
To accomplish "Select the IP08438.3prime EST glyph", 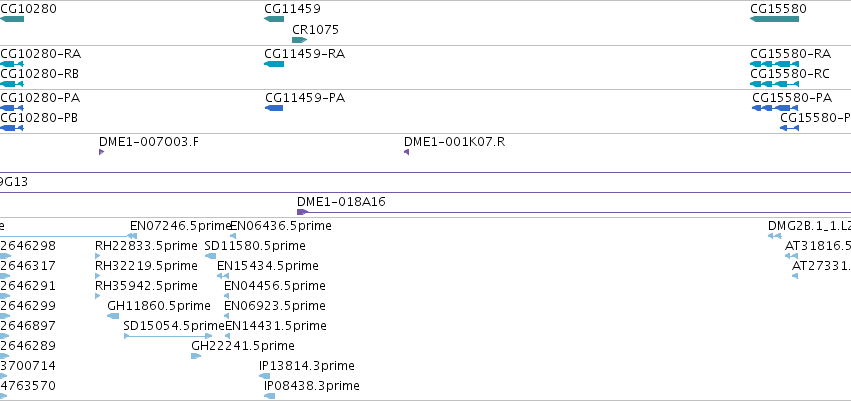I will [x=270, y=396].
